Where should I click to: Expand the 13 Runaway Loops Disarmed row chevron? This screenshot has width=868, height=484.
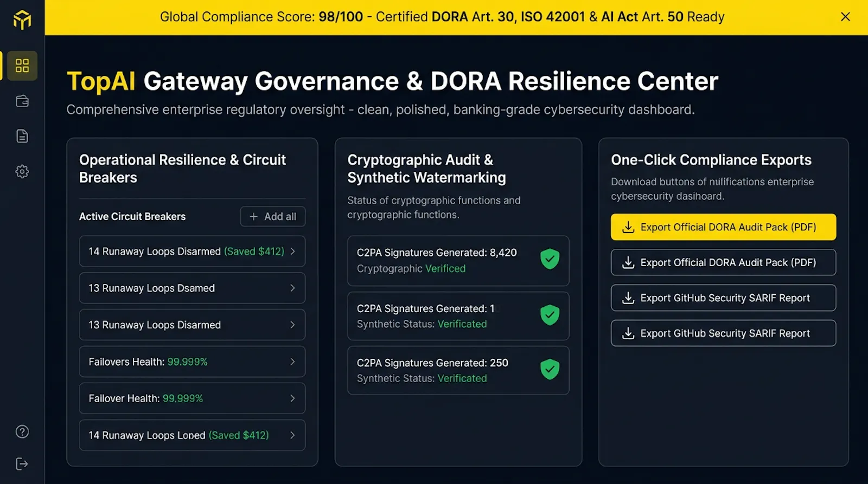[292, 325]
